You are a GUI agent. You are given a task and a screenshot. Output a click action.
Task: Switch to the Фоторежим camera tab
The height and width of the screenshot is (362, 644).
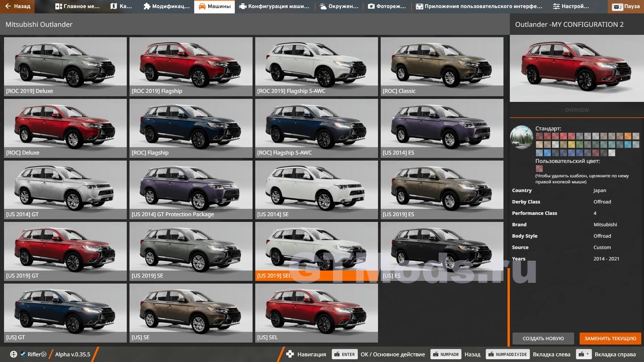tap(387, 7)
